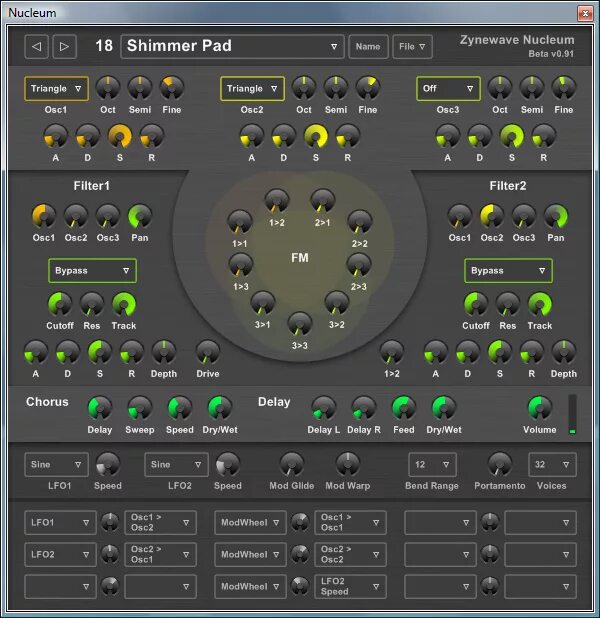Click amount knob beside LFO1 source row

pos(110,522)
